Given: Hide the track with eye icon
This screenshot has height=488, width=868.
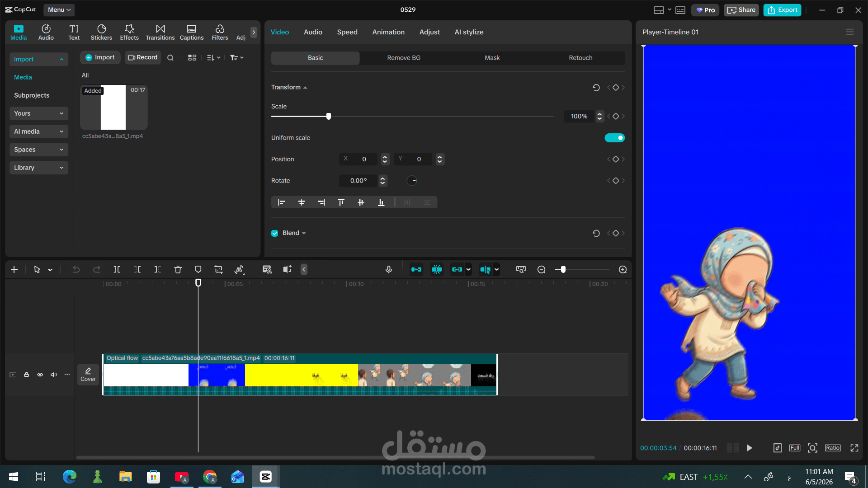Looking at the screenshot, I should click(x=40, y=375).
